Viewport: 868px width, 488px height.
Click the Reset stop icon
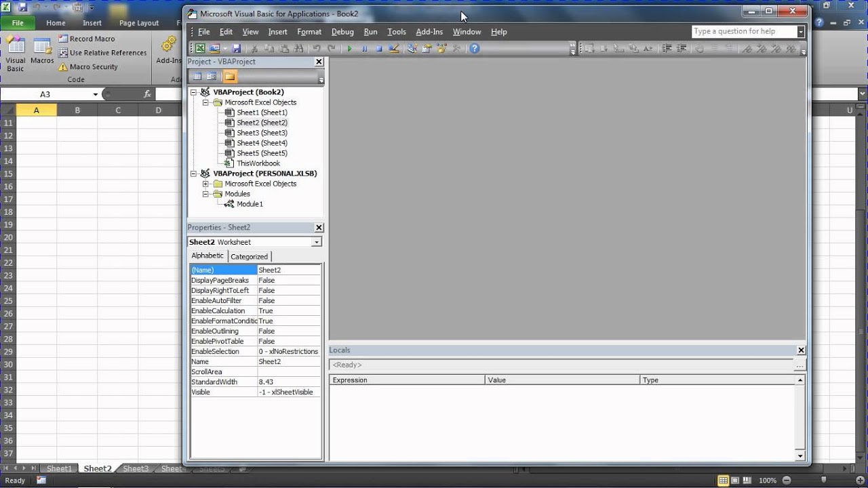coord(379,49)
